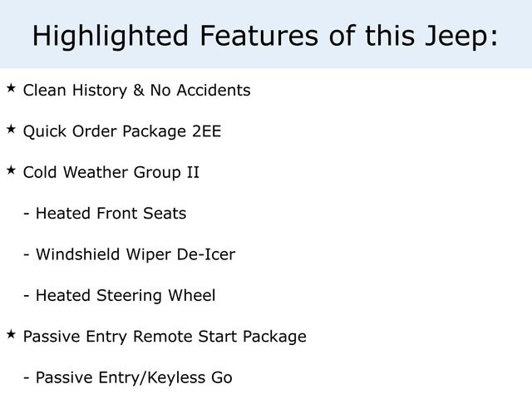Select the 'Windshield Wiper De-Icer' text
532x399 pixels.
click(135, 254)
